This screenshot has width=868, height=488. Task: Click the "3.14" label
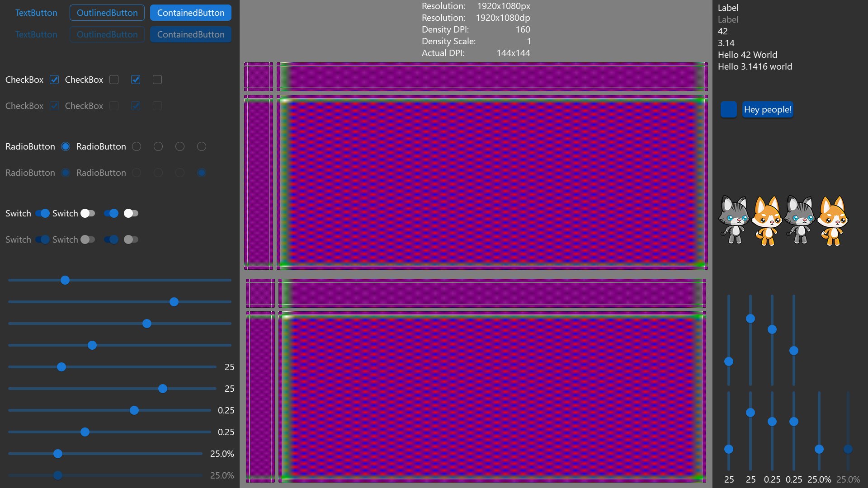pyautogui.click(x=726, y=43)
